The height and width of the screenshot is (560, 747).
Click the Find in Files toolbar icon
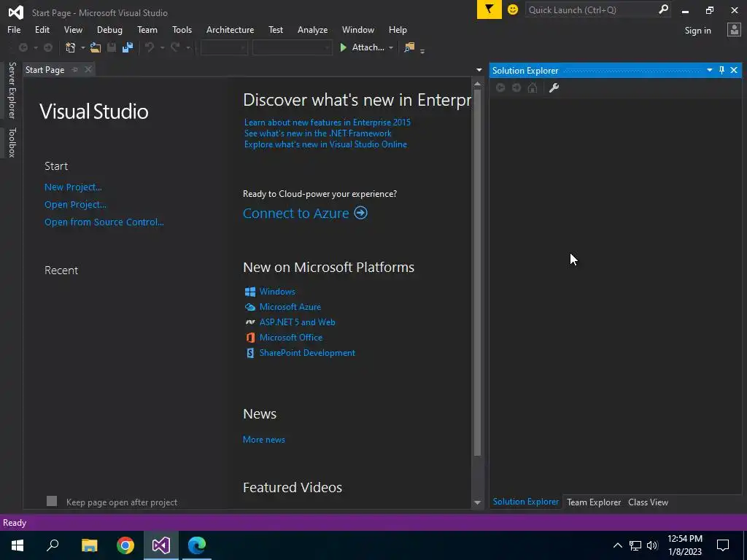coord(409,47)
